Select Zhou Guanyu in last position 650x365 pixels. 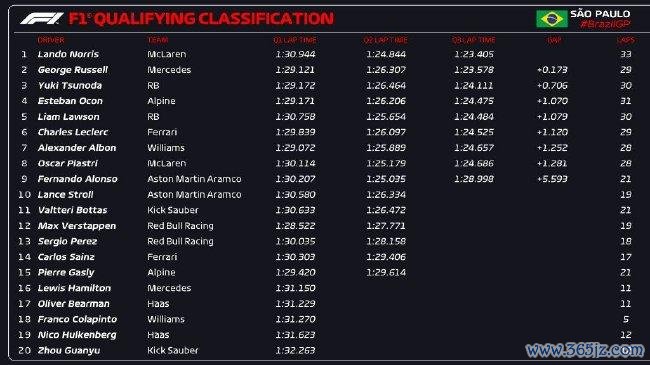click(69, 350)
